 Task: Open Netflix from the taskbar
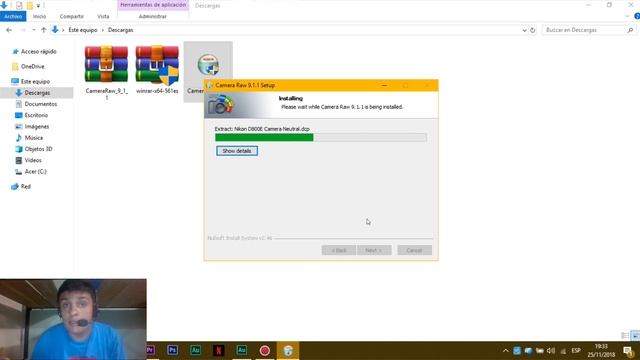(x=218, y=350)
